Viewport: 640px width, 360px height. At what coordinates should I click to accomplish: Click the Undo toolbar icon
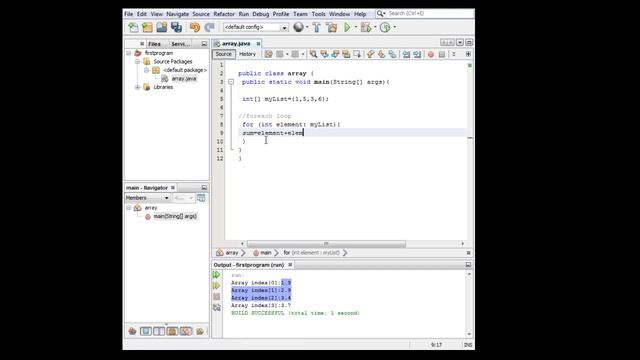195,27
